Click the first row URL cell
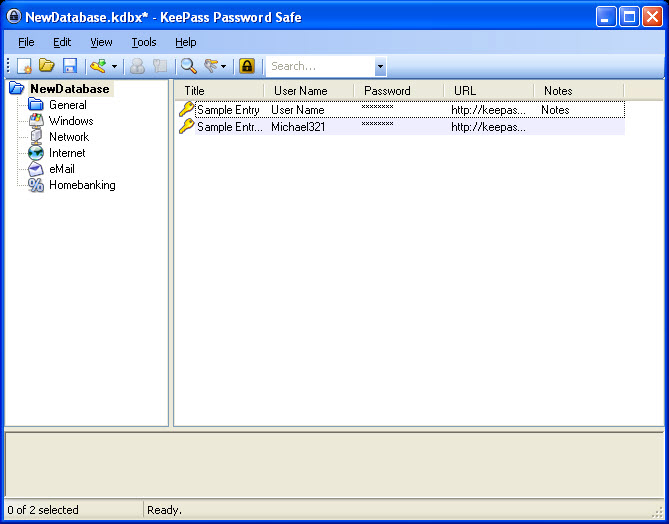 (489, 110)
